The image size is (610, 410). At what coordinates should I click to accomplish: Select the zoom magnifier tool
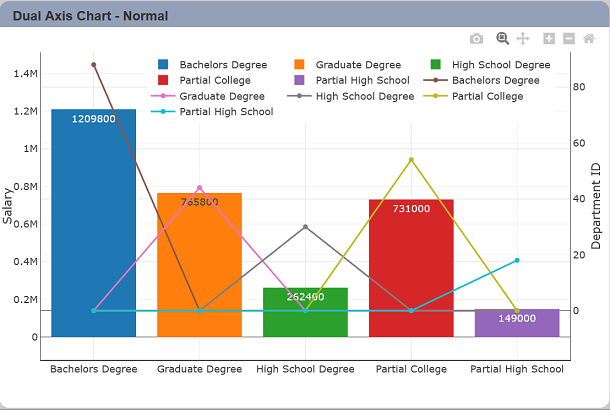502,38
